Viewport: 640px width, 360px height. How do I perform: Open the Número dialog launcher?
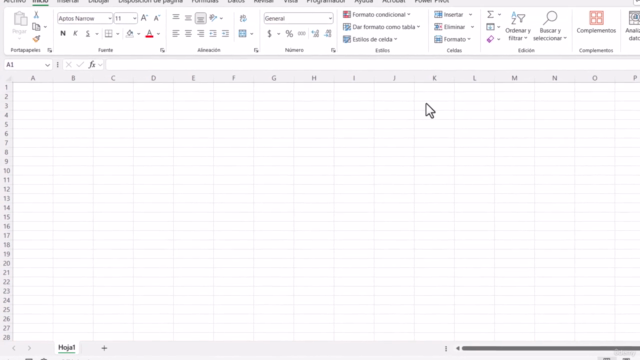(333, 50)
